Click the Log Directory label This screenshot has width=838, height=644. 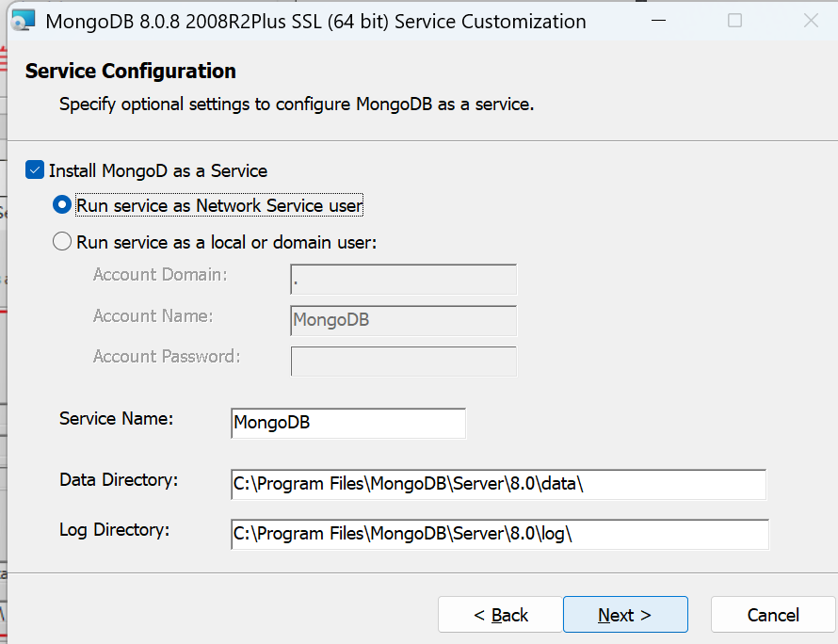pos(114,530)
